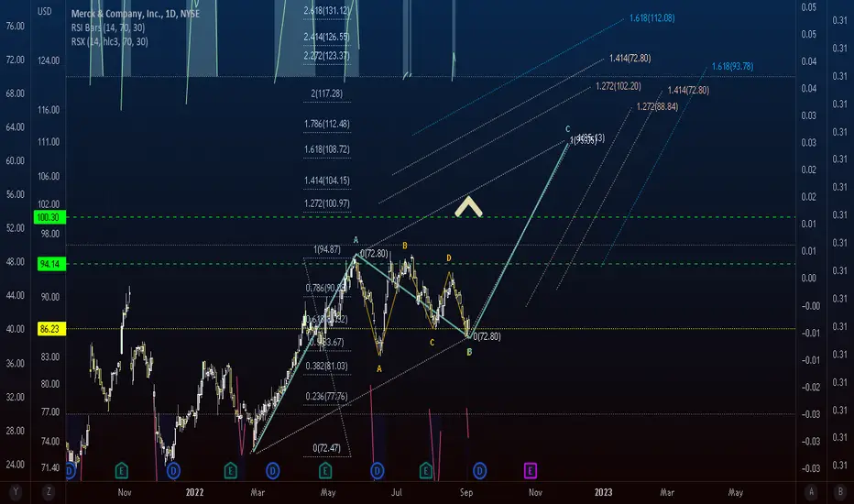This screenshot has width=854, height=504.
Task: Click the yellow 86.23 price label
Action: pos(49,329)
